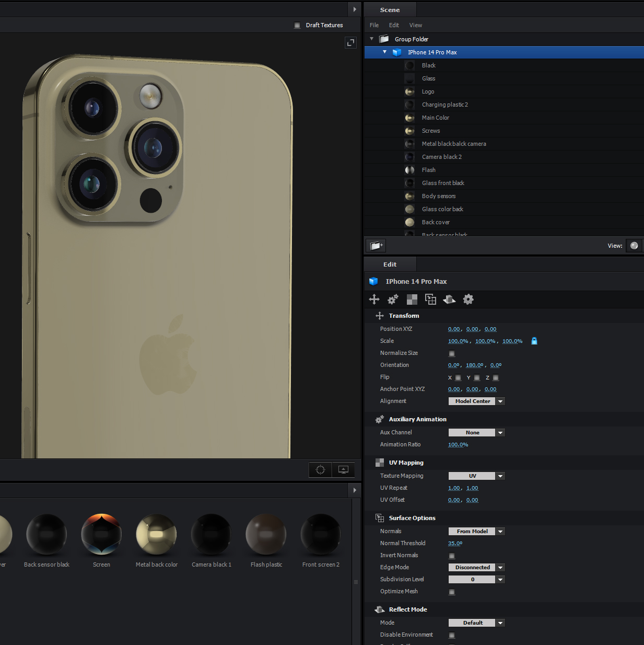Expand viewport to full screen icon
Image resolution: width=644 pixels, height=645 pixels.
coord(350,43)
